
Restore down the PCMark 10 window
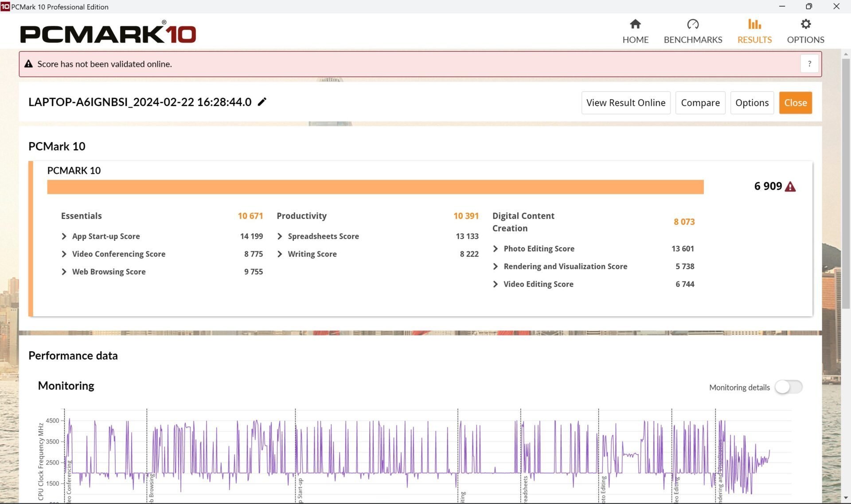click(809, 6)
